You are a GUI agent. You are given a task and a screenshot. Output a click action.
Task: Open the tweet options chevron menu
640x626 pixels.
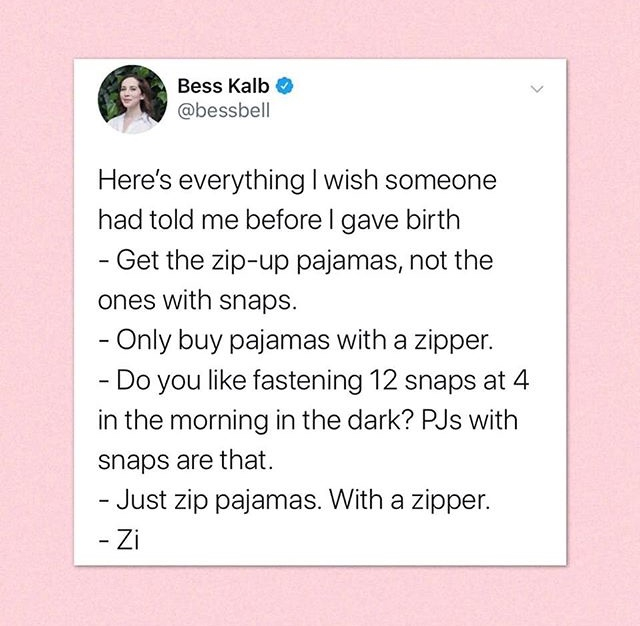[537, 89]
